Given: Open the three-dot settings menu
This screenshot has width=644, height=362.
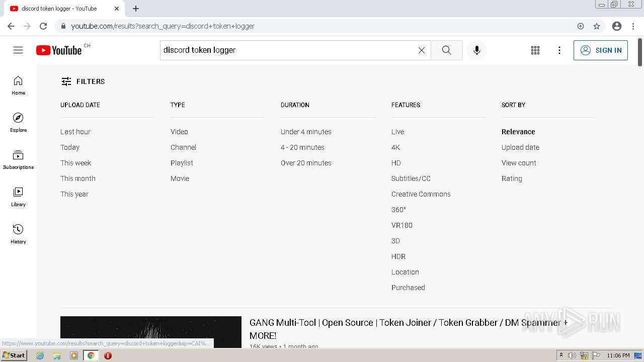Looking at the screenshot, I should click(559, 50).
